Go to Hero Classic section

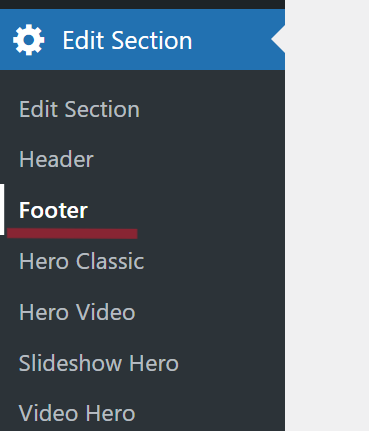pyautogui.click(x=82, y=261)
